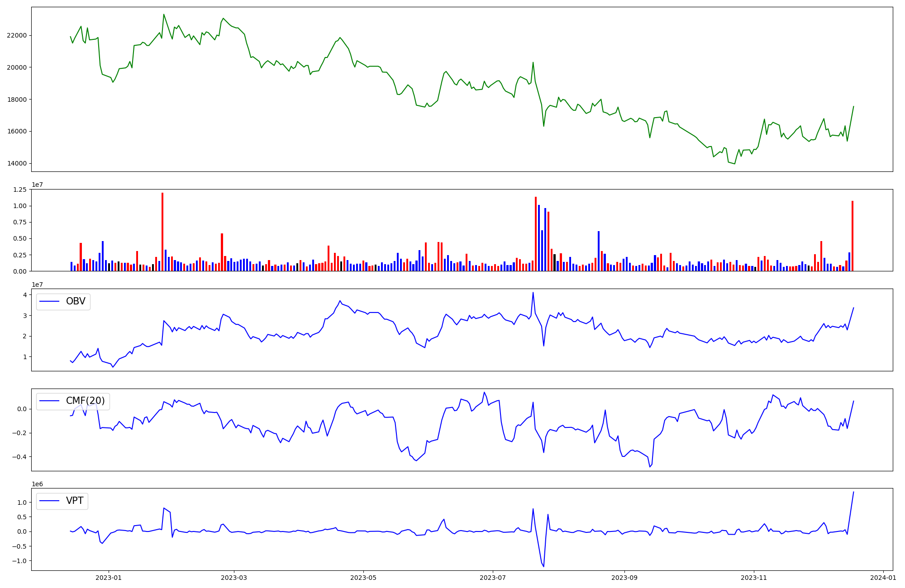
Task: Click the 2023-05 x-axis tick label
Action: [x=363, y=578]
